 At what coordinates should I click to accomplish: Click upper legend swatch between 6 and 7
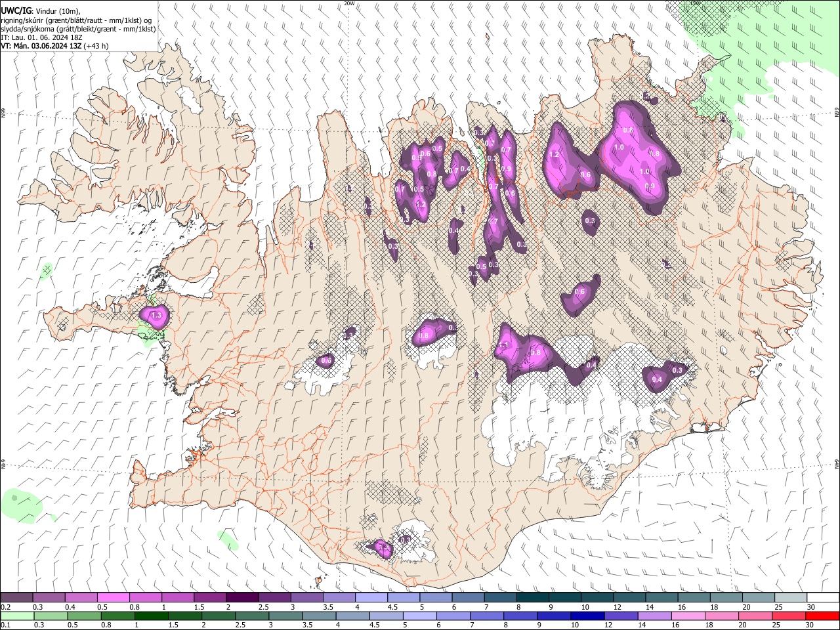(x=467, y=597)
